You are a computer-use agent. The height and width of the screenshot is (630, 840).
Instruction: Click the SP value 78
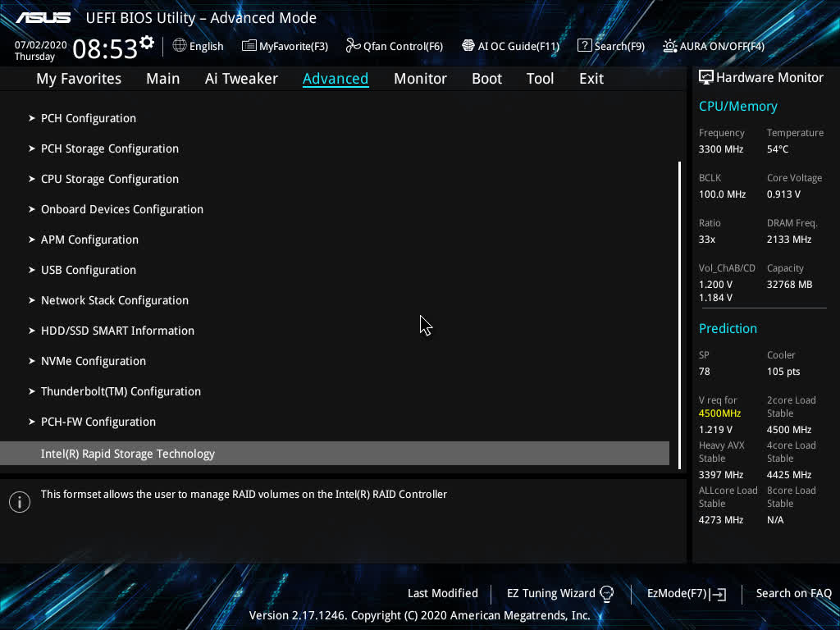pos(704,372)
